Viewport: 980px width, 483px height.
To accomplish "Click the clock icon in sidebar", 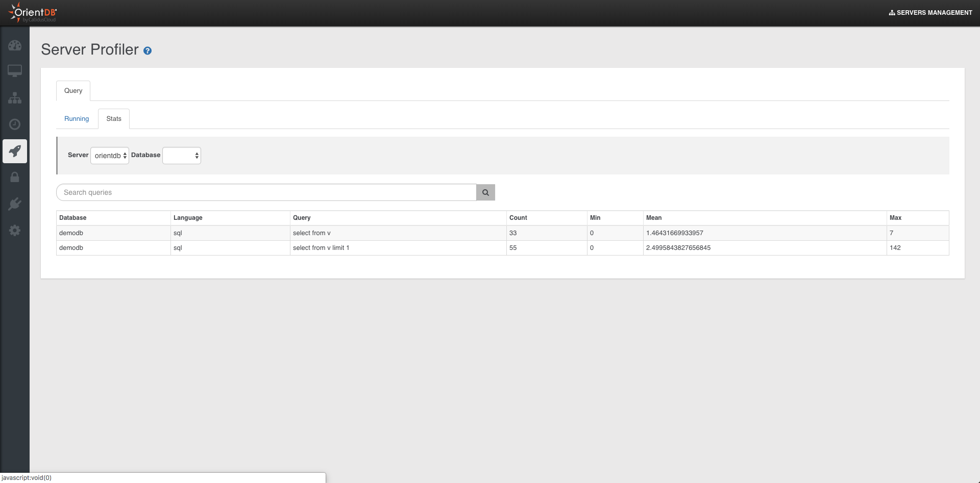I will pos(15,124).
